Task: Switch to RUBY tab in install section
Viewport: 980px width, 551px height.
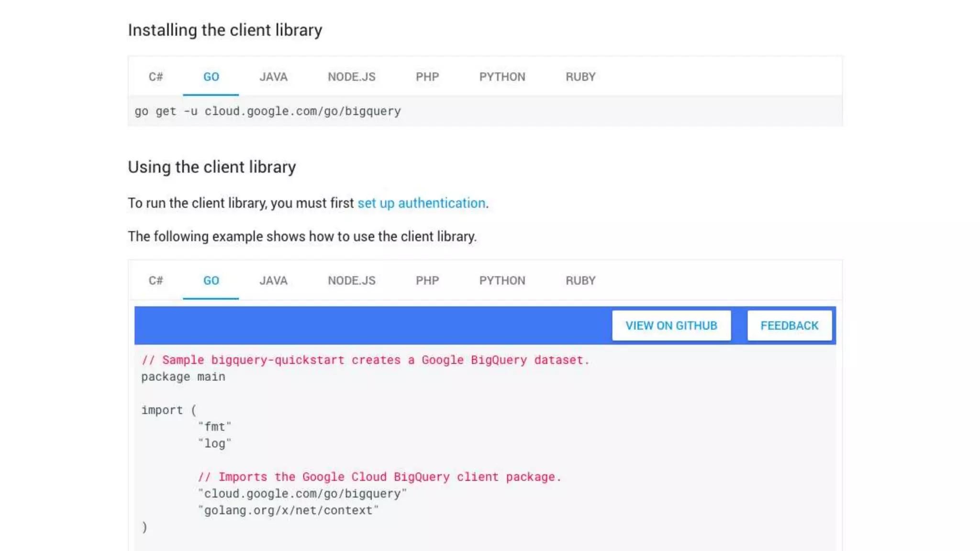Action: pyautogui.click(x=580, y=77)
